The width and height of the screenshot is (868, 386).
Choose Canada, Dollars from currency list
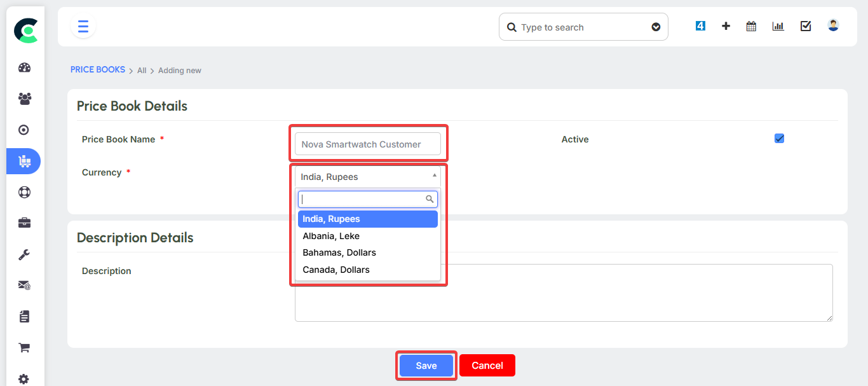point(336,270)
